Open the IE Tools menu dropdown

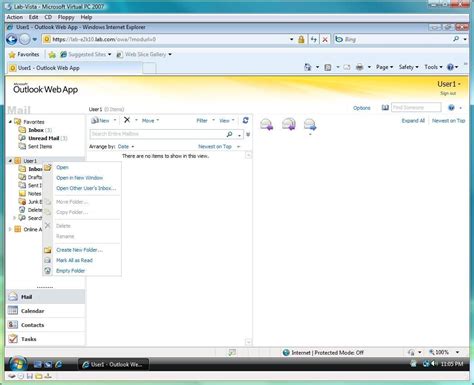pyautogui.click(x=433, y=67)
